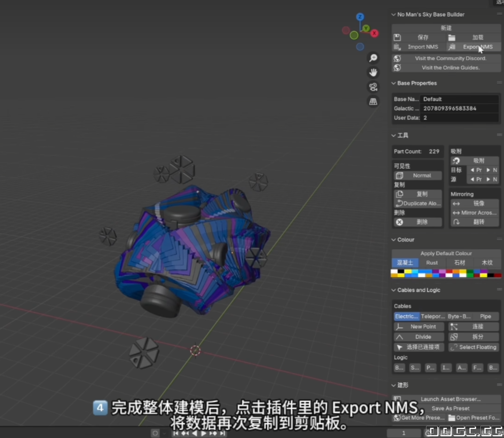This screenshot has width=504, height=438.
Task: Switch perspective with the grid icon
Action: (373, 102)
